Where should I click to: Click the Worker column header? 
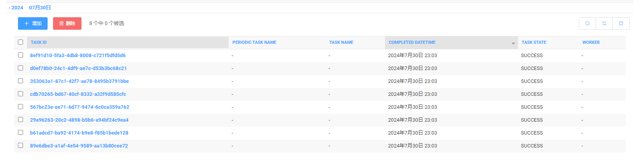(591, 42)
